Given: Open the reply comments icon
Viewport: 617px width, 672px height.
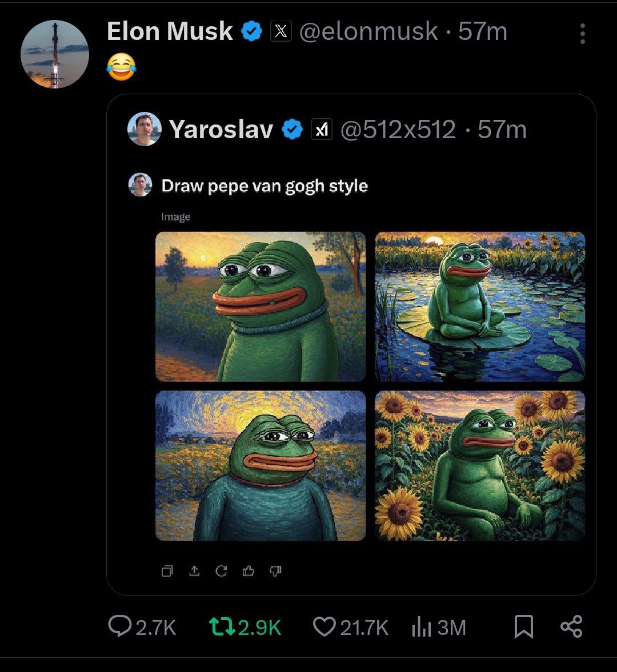Looking at the screenshot, I should click(119, 626).
